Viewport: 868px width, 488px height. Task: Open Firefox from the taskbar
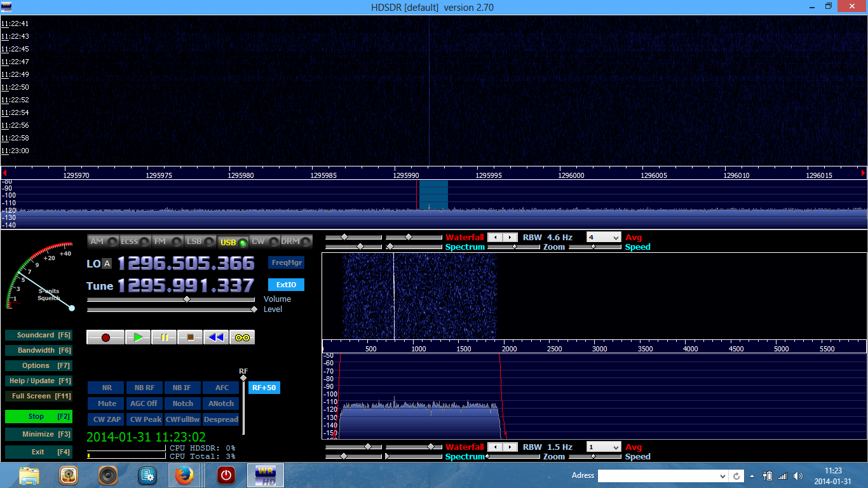pyautogui.click(x=185, y=475)
